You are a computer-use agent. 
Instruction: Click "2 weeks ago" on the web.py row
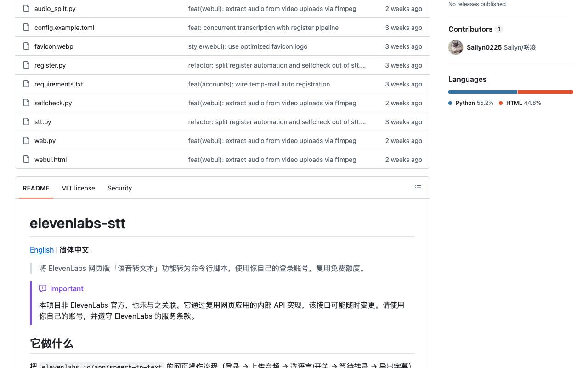404,141
